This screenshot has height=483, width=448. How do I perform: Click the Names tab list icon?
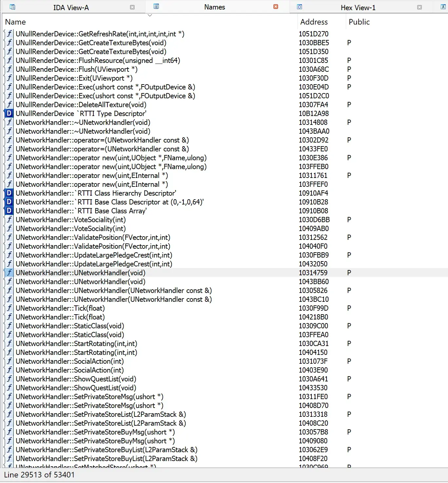pos(156,7)
